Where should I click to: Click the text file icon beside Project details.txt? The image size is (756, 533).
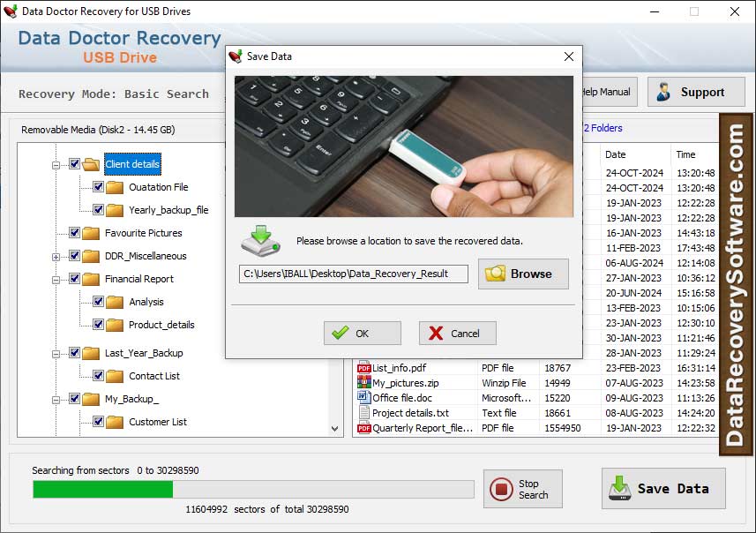pos(363,413)
